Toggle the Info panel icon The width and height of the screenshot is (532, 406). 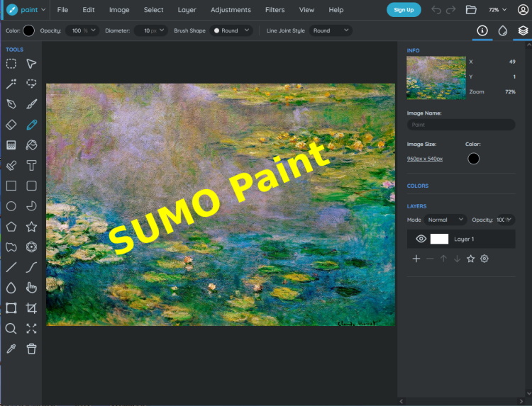click(x=482, y=30)
